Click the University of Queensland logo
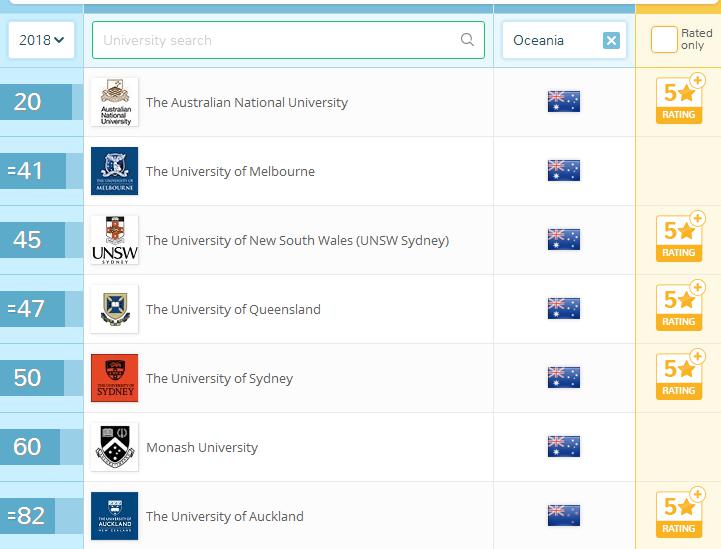721x549 pixels. [114, 309]
